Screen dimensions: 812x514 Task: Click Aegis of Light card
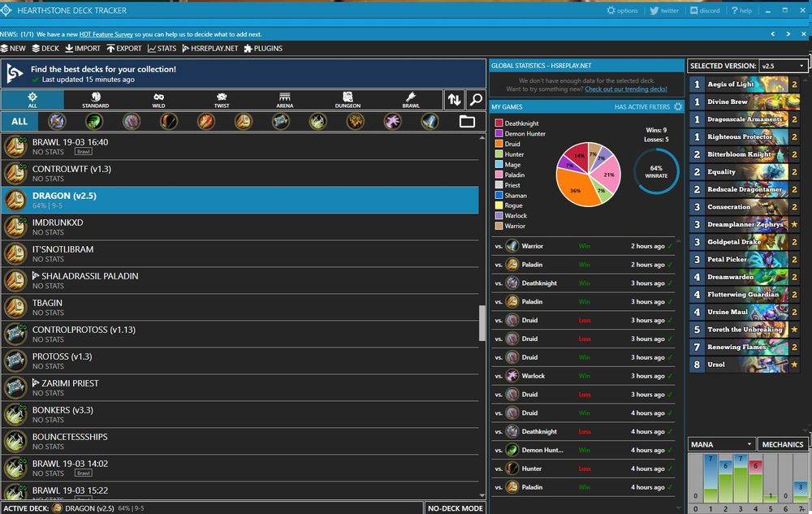[745, 84]
